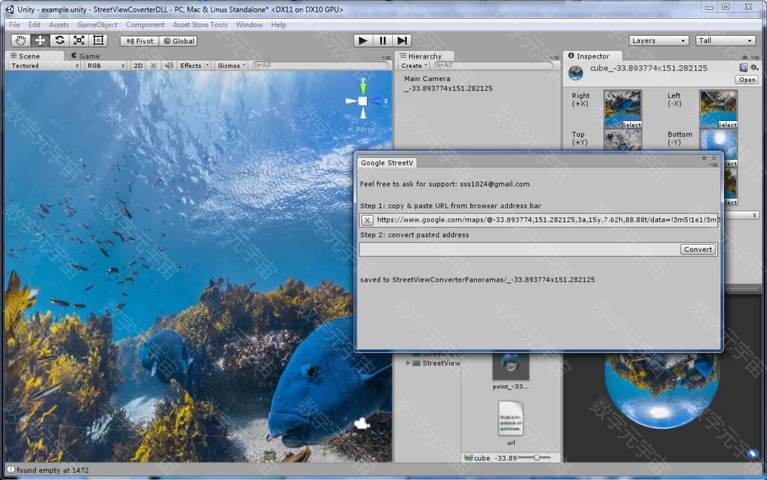Click the blue Z axis gizmo cone

377,101
